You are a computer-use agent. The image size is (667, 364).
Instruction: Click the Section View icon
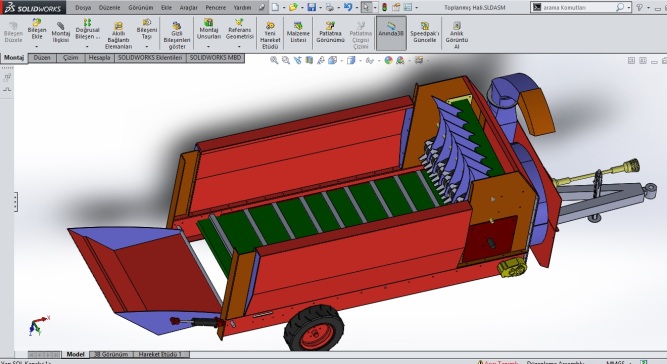point(309,60)
